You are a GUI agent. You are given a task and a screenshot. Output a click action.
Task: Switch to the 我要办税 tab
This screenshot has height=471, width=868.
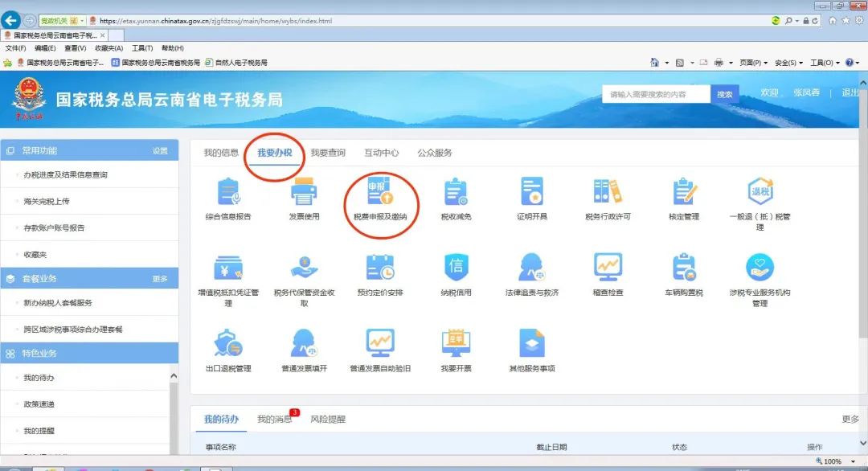275,153
